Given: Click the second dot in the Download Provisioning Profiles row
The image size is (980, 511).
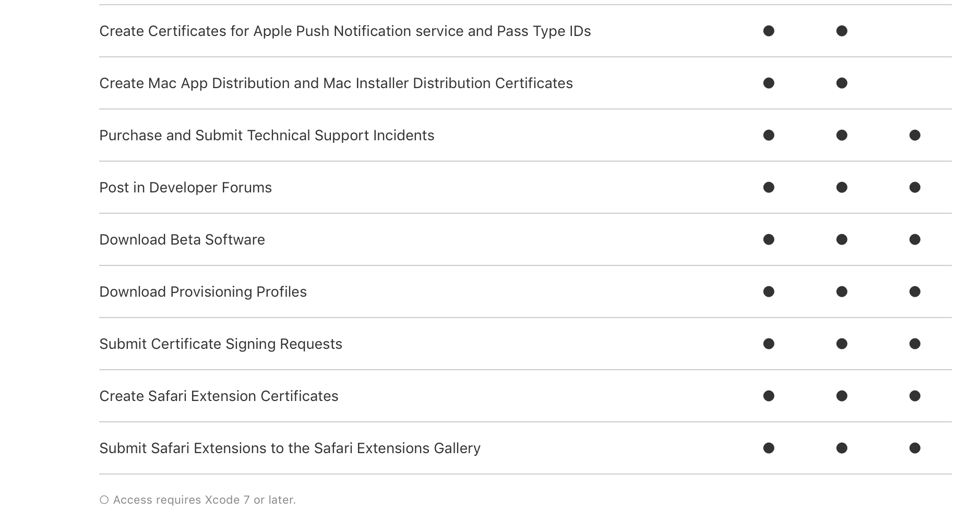Looking at the screenshot, I should 842,291.
